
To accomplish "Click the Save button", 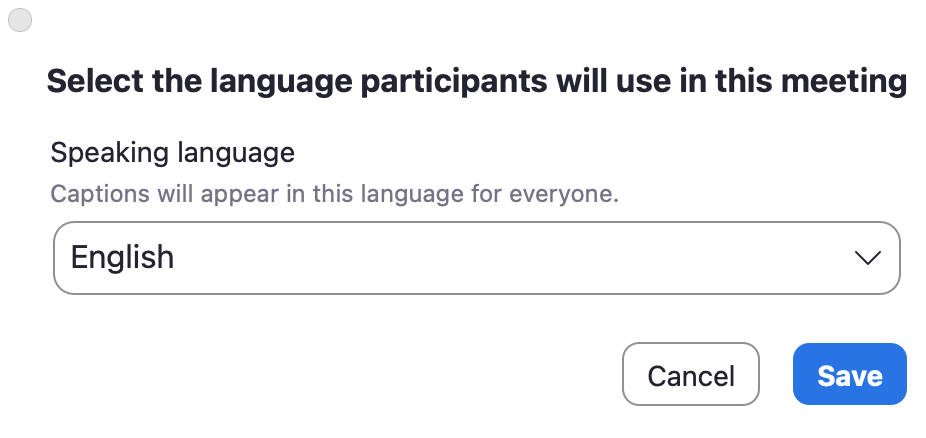I will (849, 375).
